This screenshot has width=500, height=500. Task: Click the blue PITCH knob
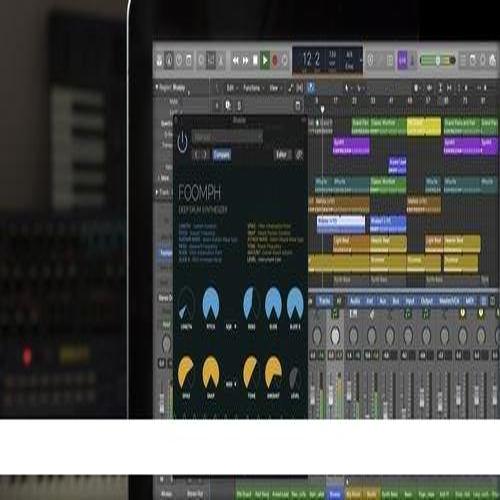211,303
